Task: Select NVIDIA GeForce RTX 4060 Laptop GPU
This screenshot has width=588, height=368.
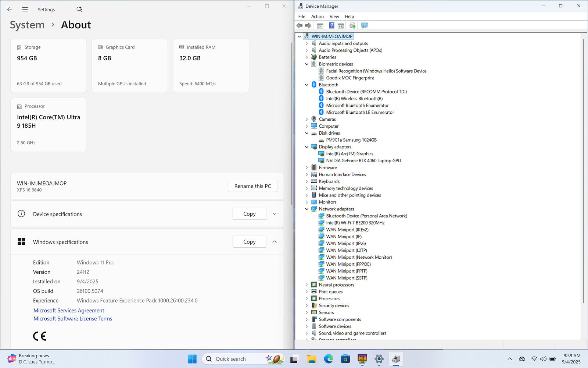Action: pyautogui.click(x=363, y=161)
